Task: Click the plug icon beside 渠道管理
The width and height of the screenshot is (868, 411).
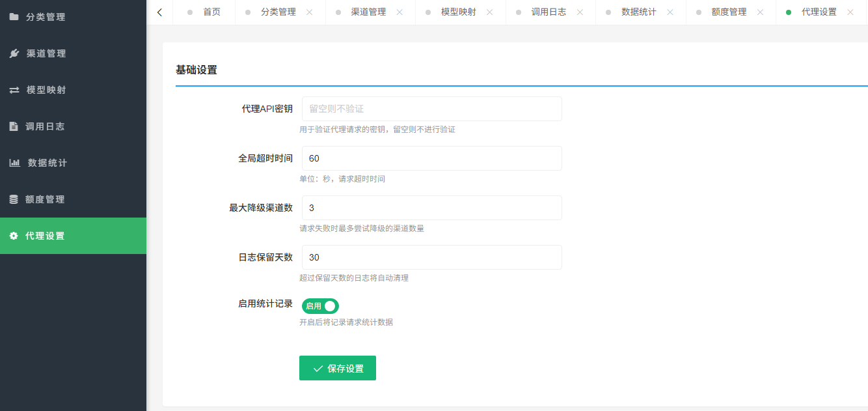Action: coord(14,53)
